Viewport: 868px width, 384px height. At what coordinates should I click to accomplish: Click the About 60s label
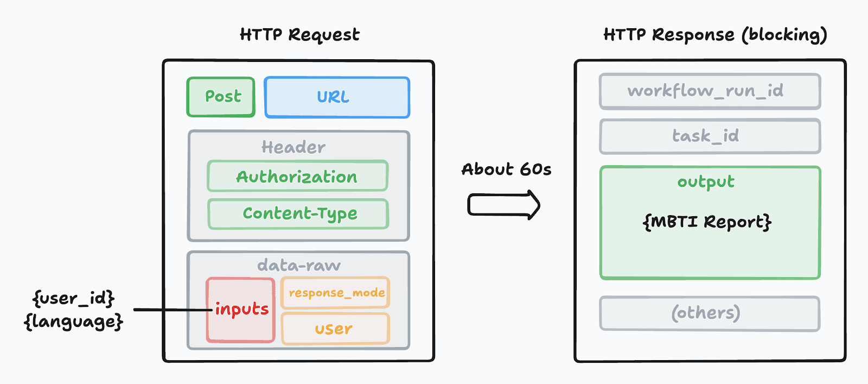[506, 169]
